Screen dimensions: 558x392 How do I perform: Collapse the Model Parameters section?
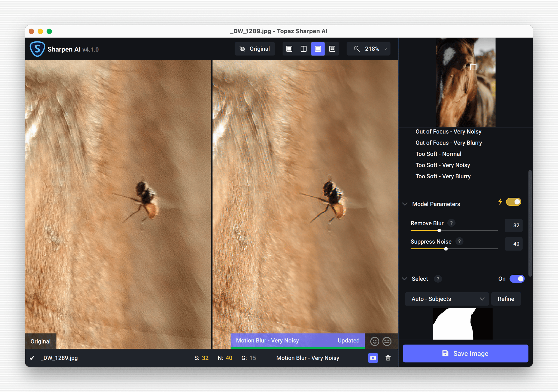pos(405,204)
